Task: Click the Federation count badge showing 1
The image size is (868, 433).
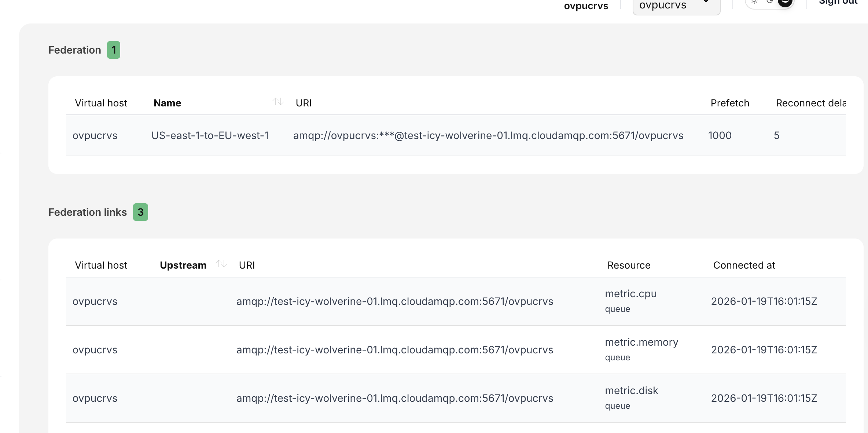Action: coord(114,50)
